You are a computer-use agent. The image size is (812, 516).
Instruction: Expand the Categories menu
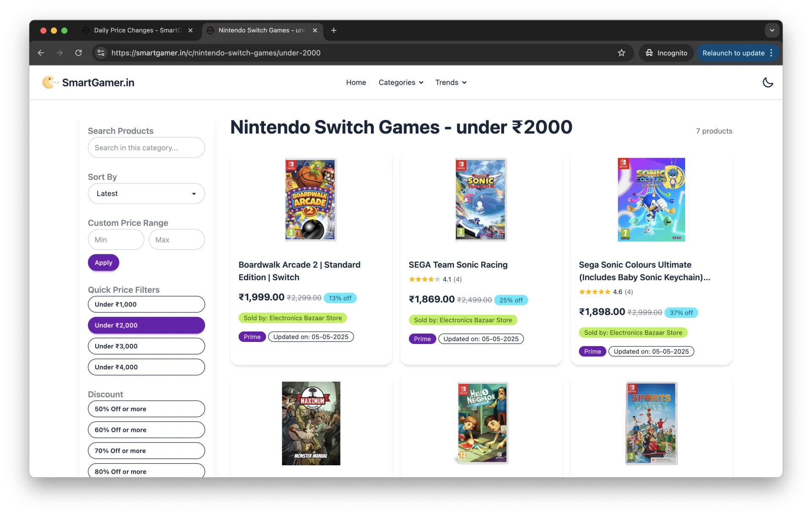(401, 82)
